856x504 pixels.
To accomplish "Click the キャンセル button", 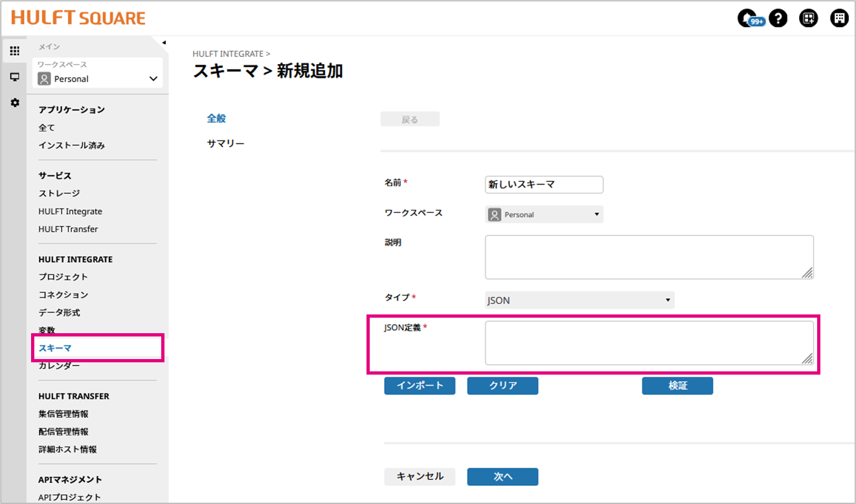I will pyautogui.click(x=420, y=476).
